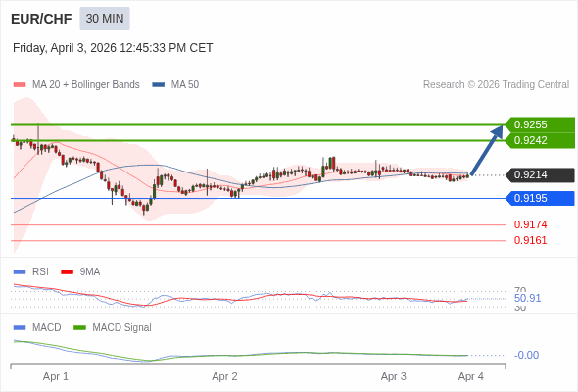Select the EUR/CHF pair title
The width and height of the screenshot is (578, 392).
pos(41,19)
